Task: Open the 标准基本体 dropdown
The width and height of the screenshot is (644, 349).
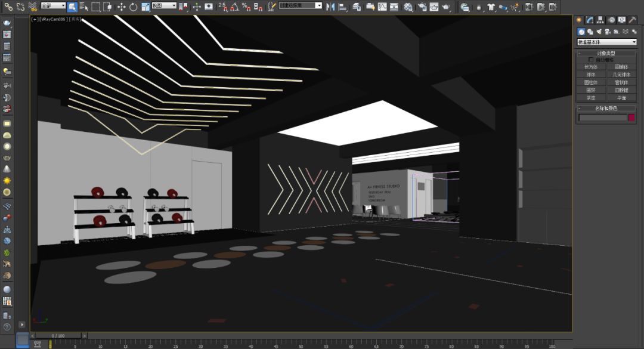Action: click(x=606, y=42)
